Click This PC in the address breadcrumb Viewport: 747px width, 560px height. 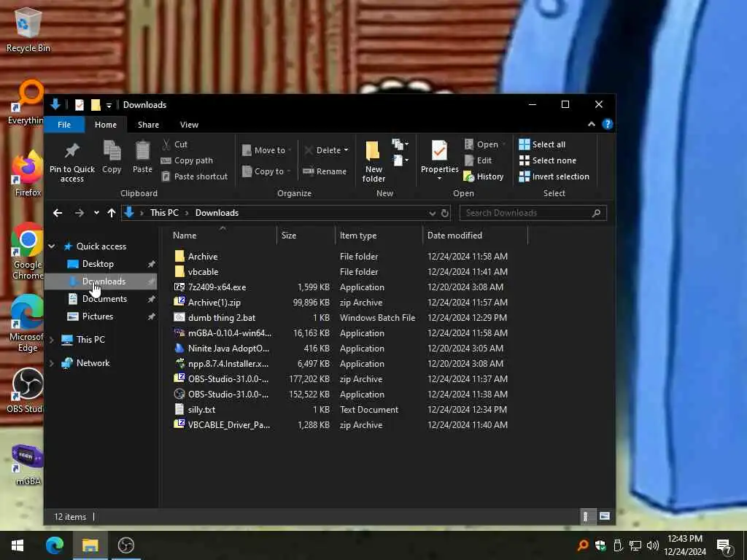tap(164, 213)
